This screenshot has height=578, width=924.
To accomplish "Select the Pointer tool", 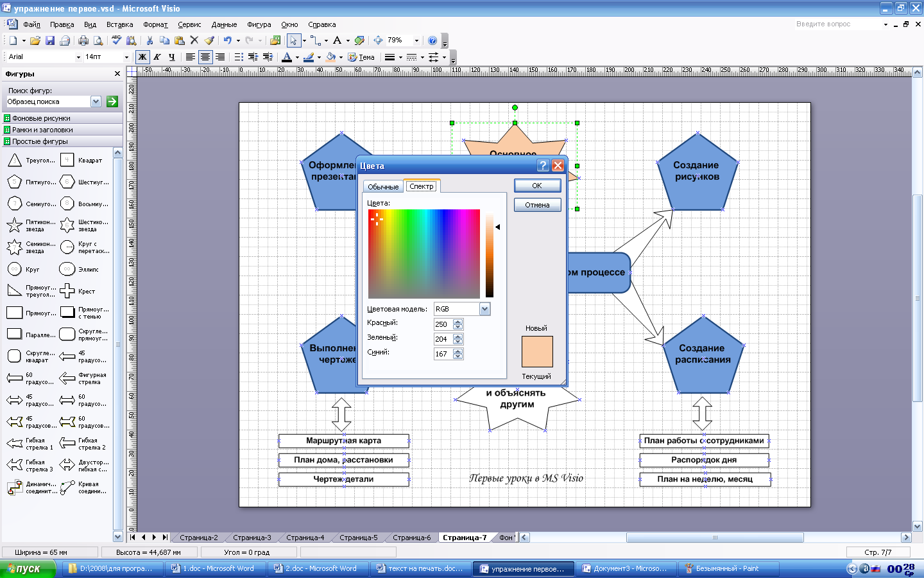I will coord(293,40).
